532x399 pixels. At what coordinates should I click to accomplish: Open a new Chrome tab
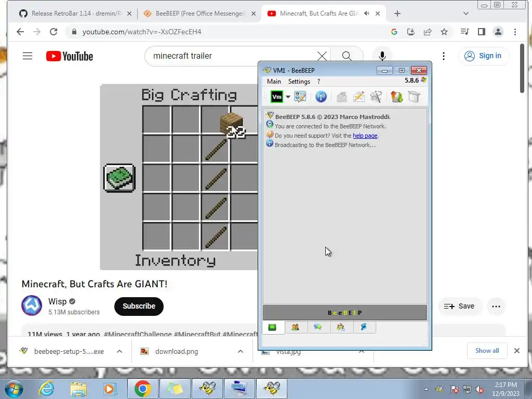pos(397,14)
